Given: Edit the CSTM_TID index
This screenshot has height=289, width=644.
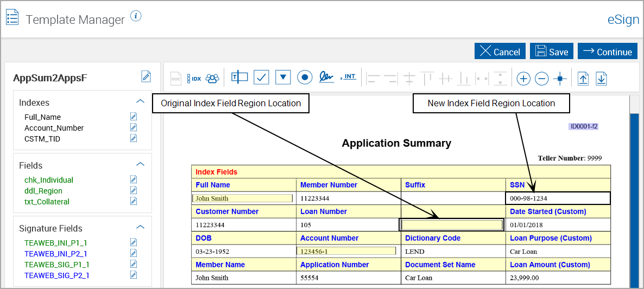Looking at the screenshot, I should [x=134, y=138].
